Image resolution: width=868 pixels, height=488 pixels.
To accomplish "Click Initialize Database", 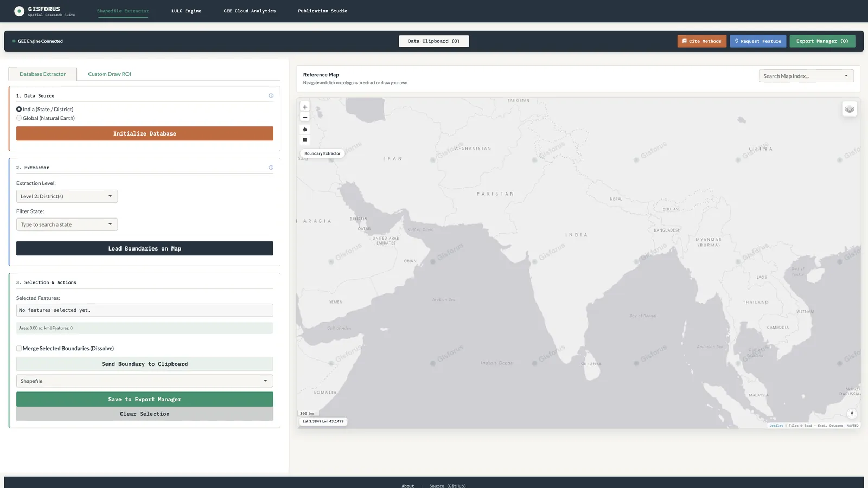I will tap(145, 133).
